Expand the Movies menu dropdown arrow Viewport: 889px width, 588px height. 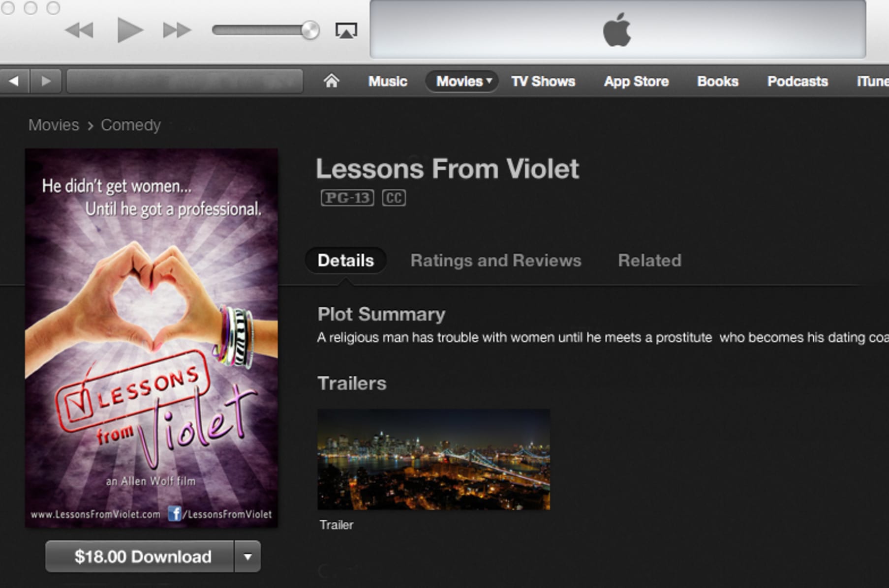[489, 81]
